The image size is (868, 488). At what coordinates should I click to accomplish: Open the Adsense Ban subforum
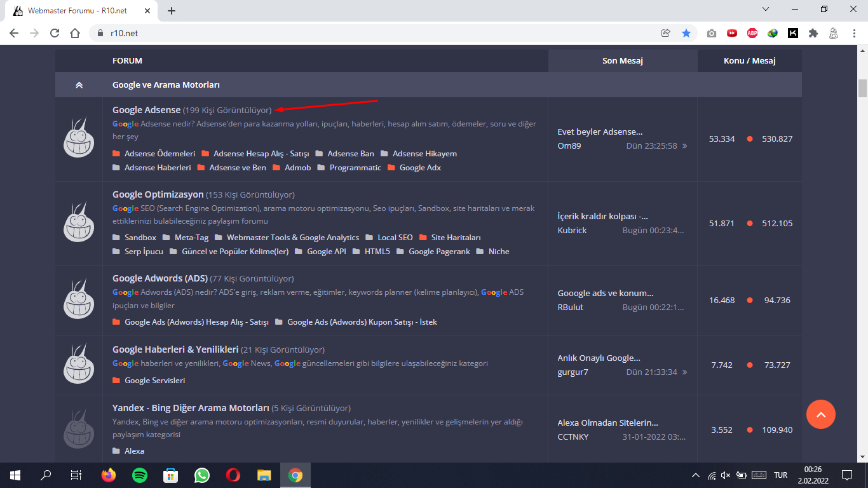pos(351,154)
